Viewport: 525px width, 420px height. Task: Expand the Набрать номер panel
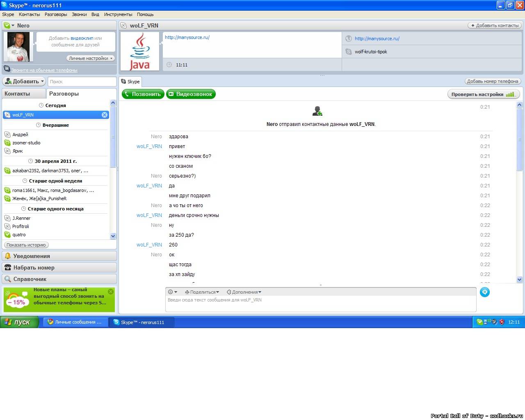tap(59, 267)
